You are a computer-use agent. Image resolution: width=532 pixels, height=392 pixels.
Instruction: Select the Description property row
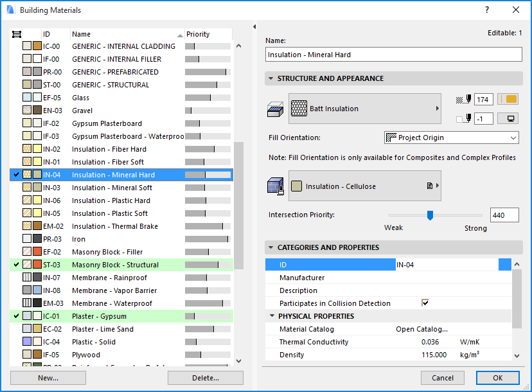(388, 290)
